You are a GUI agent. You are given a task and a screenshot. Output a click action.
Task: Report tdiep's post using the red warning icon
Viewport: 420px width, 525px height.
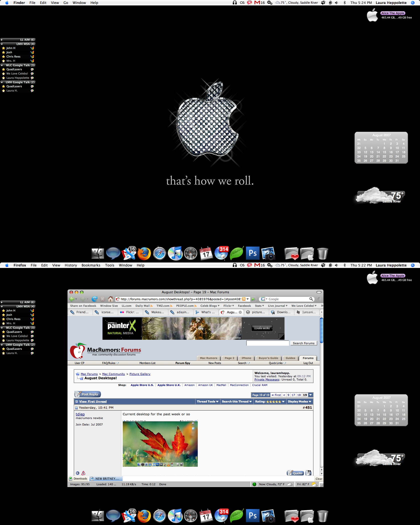[x=83, y=473]
